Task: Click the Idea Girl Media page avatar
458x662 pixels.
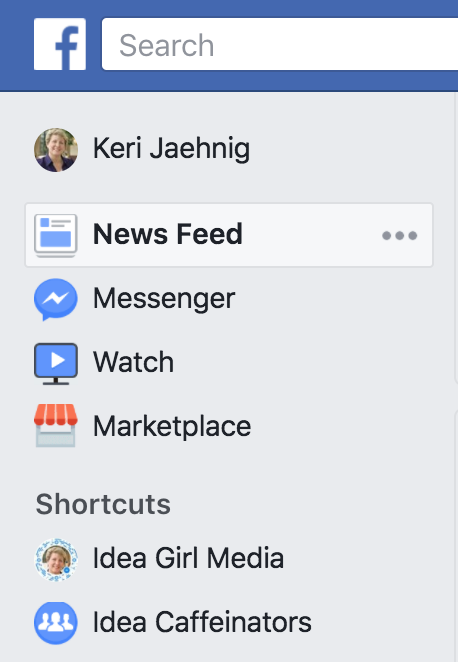Action: click(56, 559)
